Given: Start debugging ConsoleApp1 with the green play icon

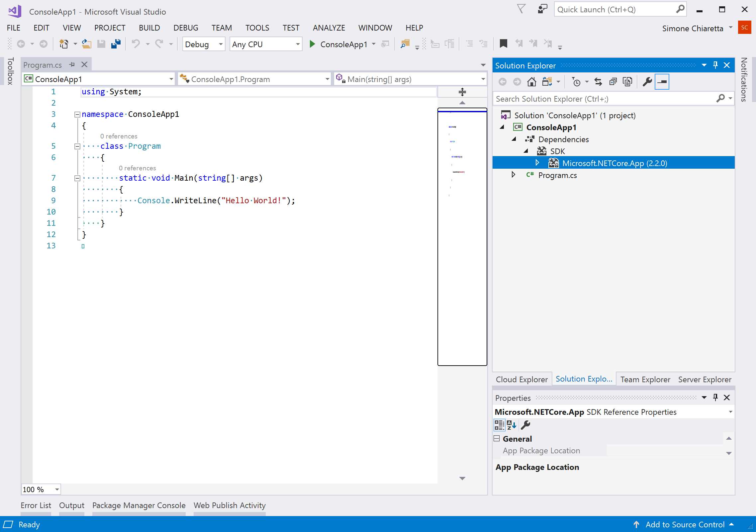Looking at the screenshot, I should pos(312,44).
